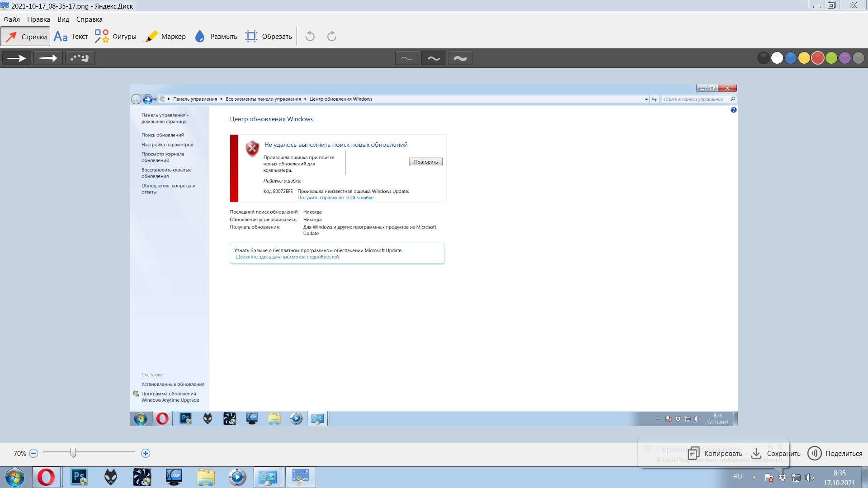The image size is (868, 488).
Task: Open the file explorer folder on taskbar
Action: point(206,477)
